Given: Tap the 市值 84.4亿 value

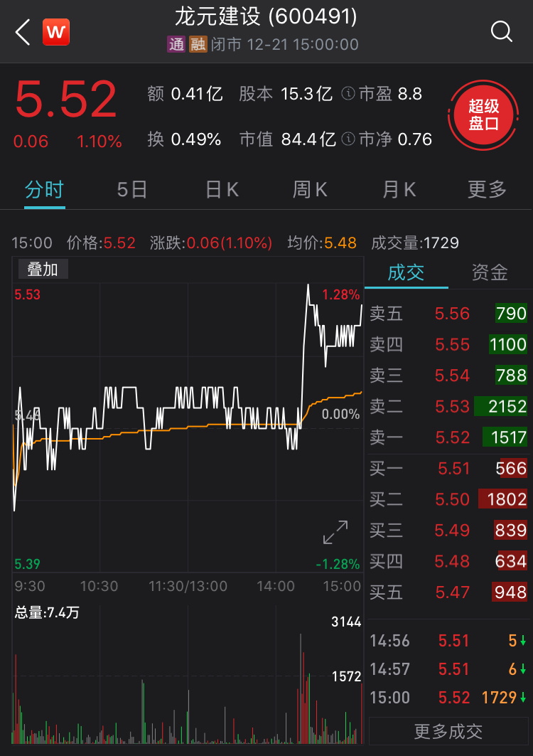Looking at the screenshot, I should tap(288, 139).
